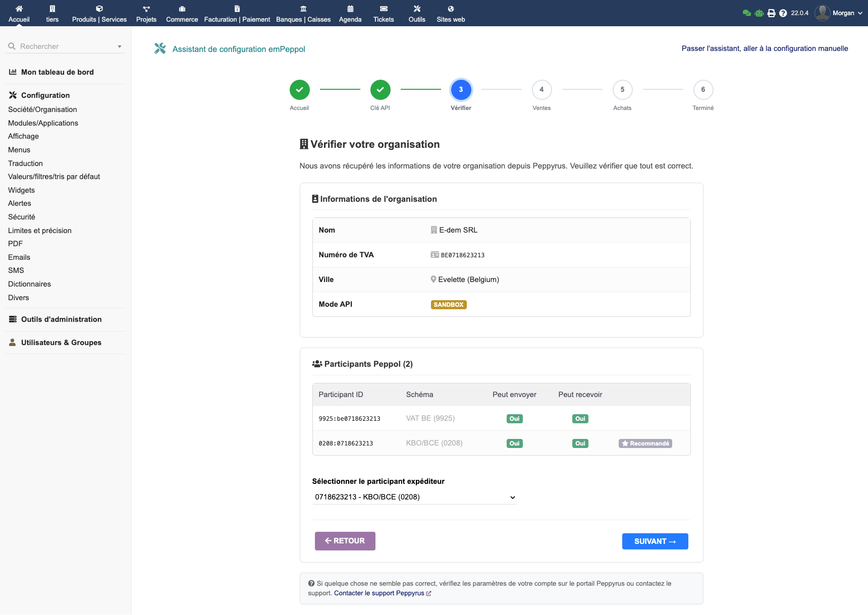Go to completed Clé API step circle
Image resolution: width=868 pixels, height=615 pixels.
(x=380, y=90)
